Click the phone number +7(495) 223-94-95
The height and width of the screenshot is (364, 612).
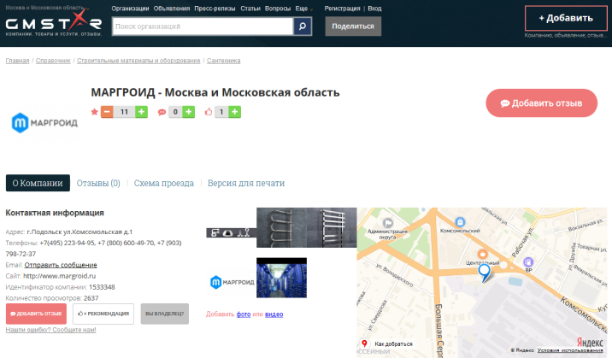click(68, 243)
